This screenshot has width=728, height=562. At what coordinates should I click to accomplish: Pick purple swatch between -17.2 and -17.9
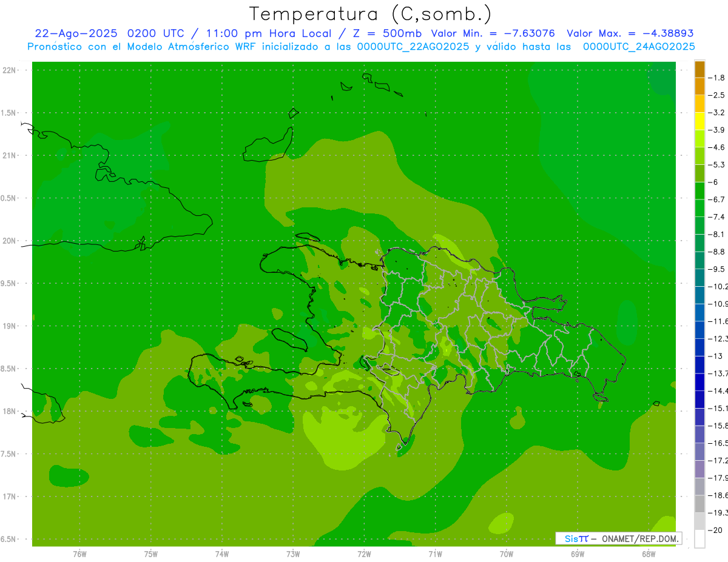(699, 469)
